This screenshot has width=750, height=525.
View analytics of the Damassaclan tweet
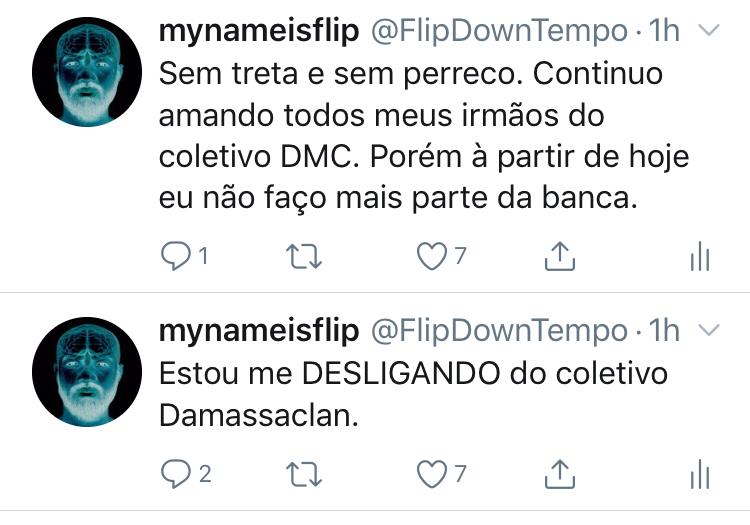pos(700,474)
